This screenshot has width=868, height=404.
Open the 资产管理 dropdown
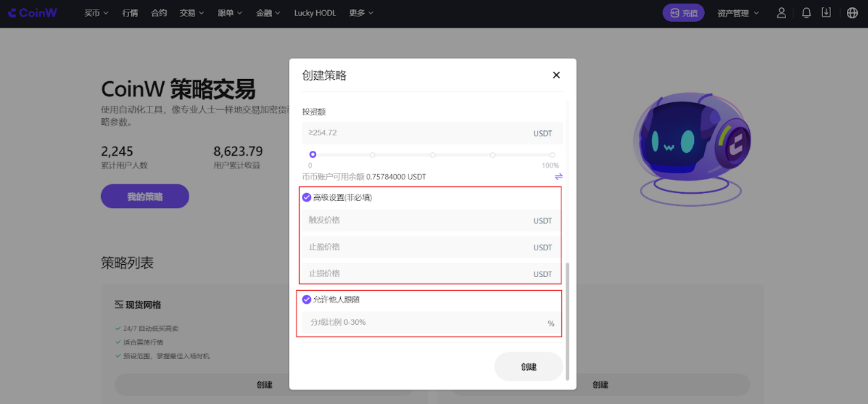tap(738, 13)
